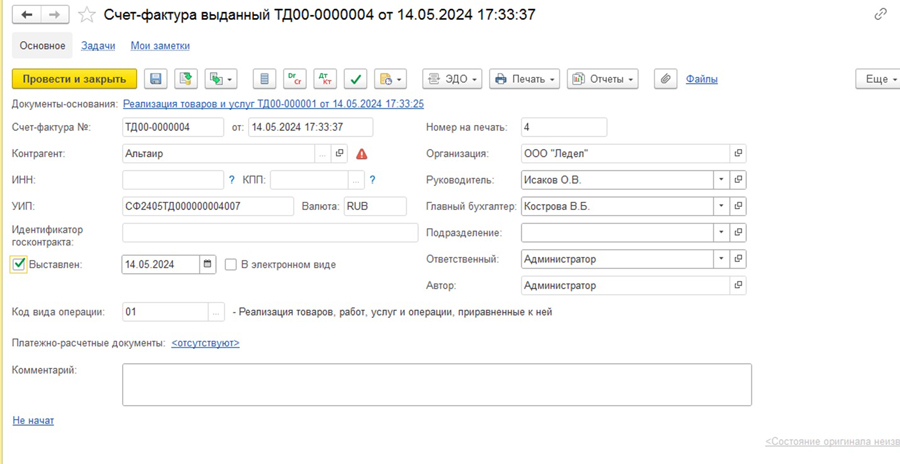
Task: Switch to the Задачи tab
Action: pyautogui.click(x=97, y=46)
